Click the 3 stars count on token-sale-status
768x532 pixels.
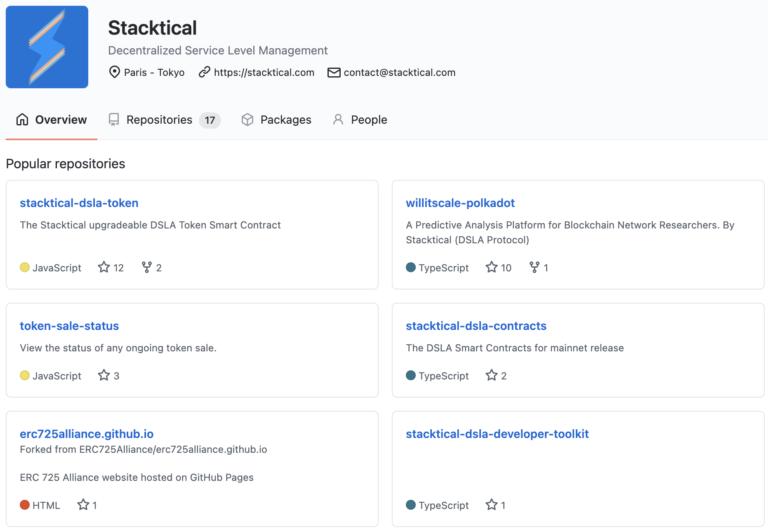tap(117, 376)
